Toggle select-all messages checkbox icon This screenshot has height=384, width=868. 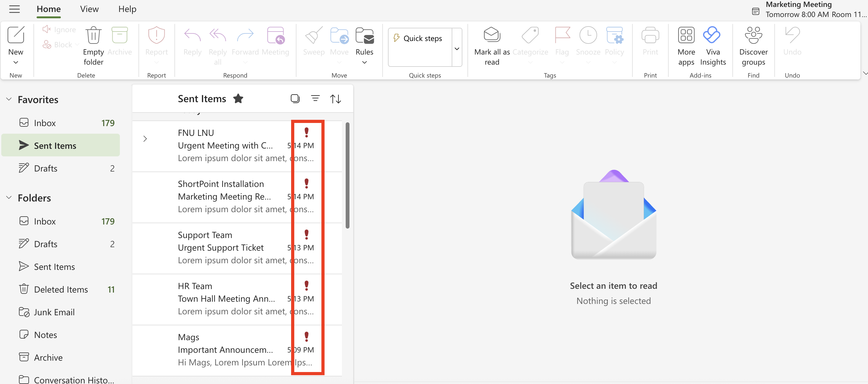coord(295,98)
